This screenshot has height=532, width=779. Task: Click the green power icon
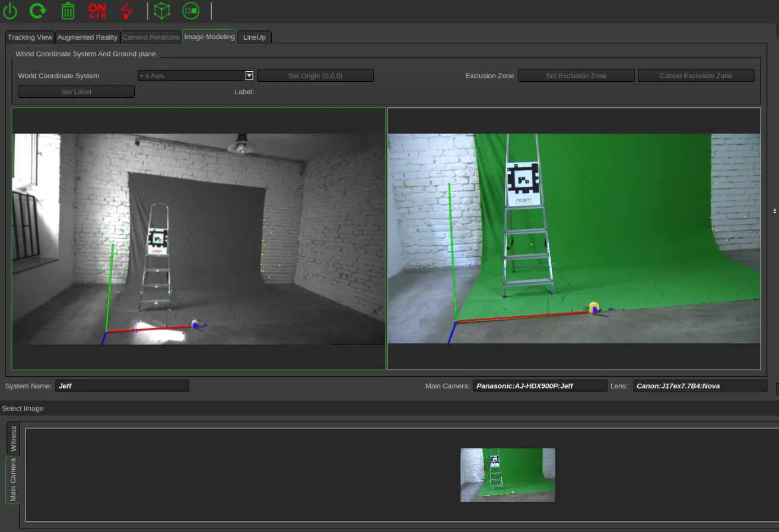[10, 10]
